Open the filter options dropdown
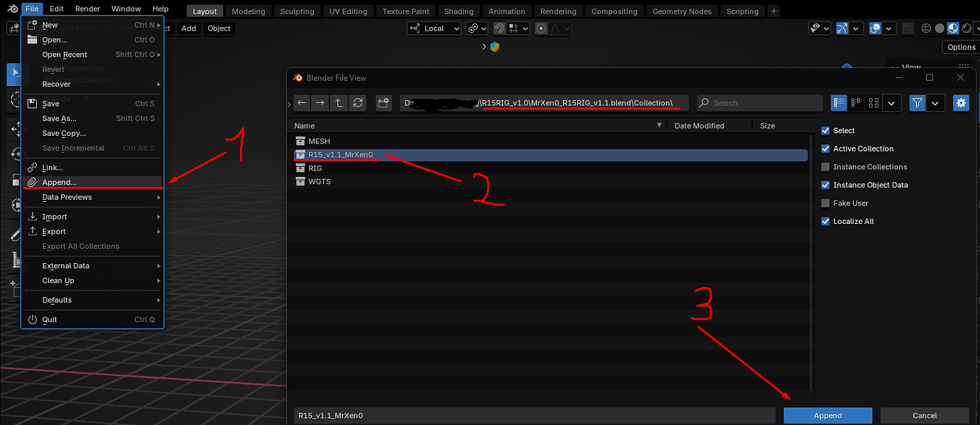980x425 pixels. (x=935, y=103)
